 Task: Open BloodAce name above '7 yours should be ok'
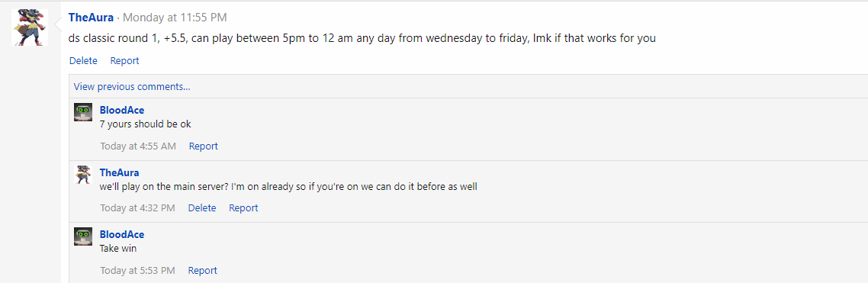(122, 110)
